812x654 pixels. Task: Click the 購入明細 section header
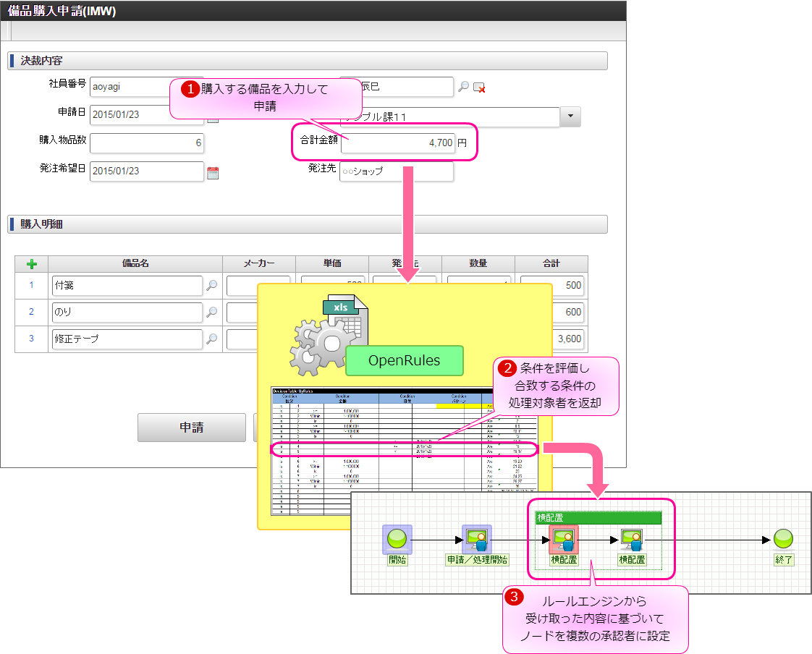pyautogui.click(x=308, y=224)
